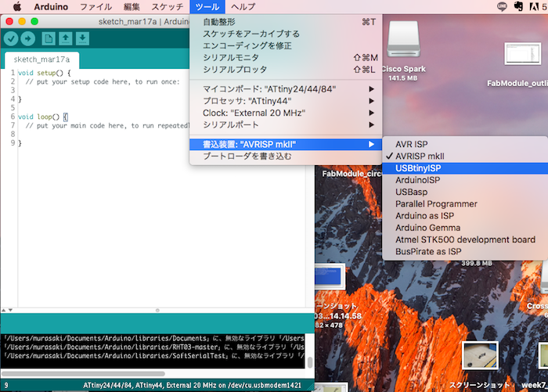548x392 pixels.
Task: Expand the マイコンボード ATtiny24/44/84 submenu
Action: coord(286,89)
